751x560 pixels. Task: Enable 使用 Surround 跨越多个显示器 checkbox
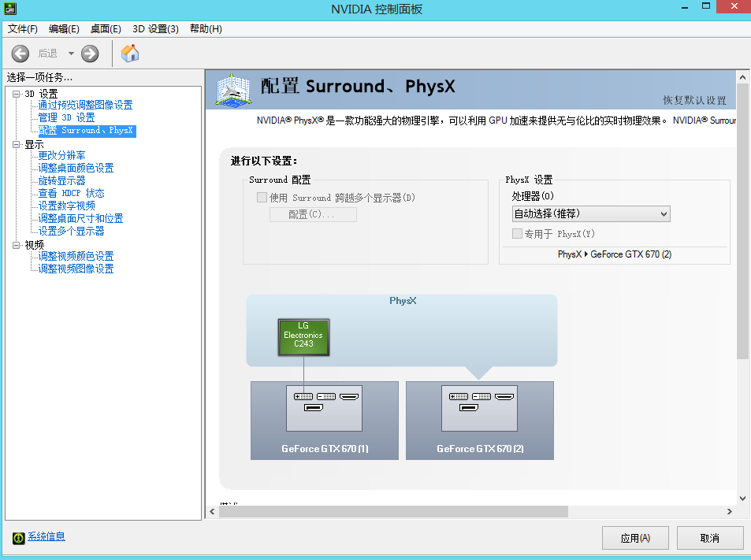point(262,197)
